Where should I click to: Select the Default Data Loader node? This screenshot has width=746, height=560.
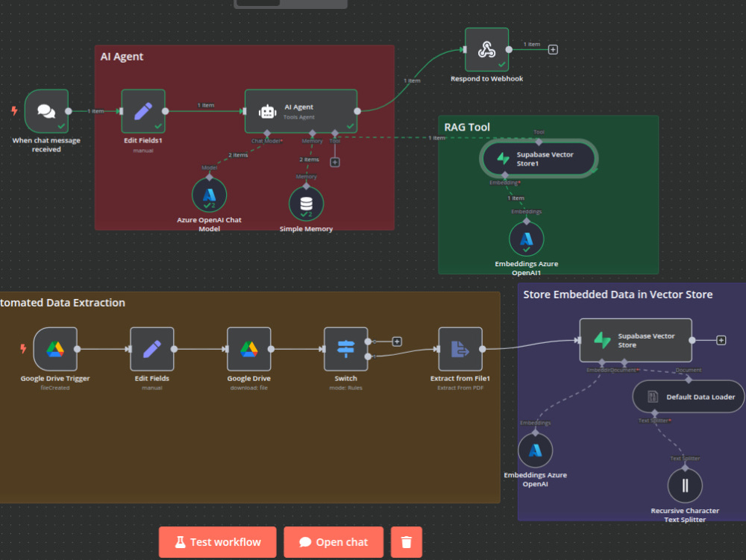pos(688,396)
